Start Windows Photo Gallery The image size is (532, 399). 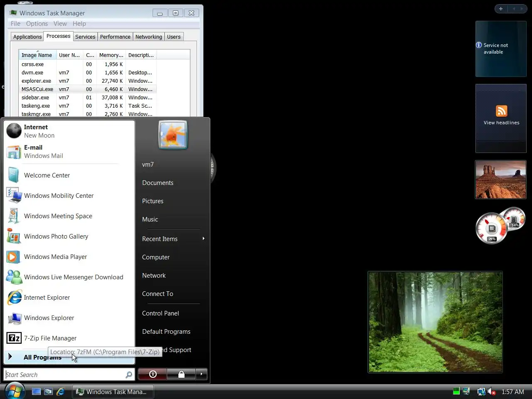pyautogui.click(x=69, y=236)
